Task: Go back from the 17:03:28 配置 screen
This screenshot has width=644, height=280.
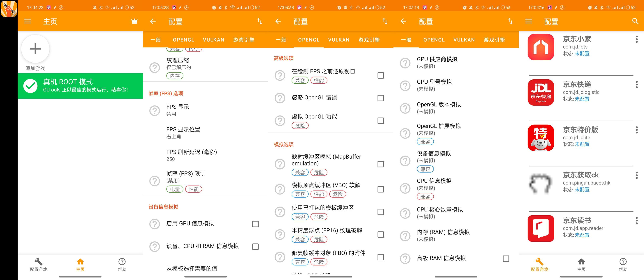Action: [x=153, y=21]
